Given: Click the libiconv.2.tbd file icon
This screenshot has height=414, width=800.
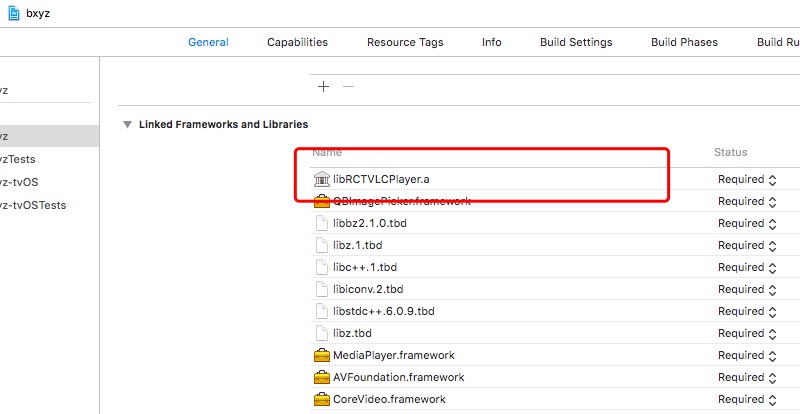Looking at the screenshot, I should pyautogui.click(x=322, y=289).
